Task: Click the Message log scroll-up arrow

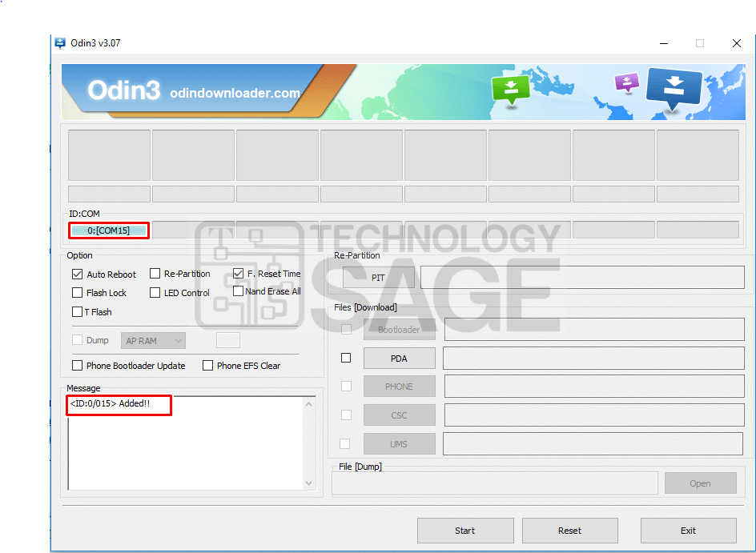Action: point(308,404)
